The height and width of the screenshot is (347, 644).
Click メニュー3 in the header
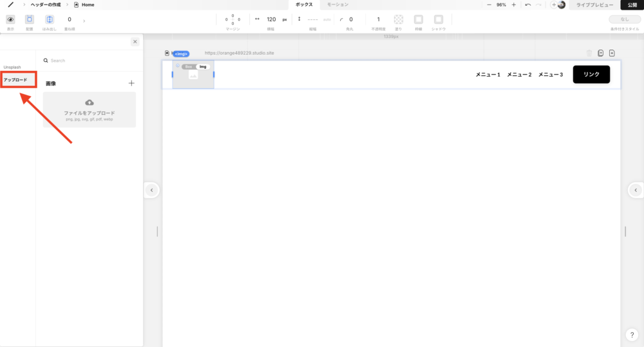[x=551, y=74]
